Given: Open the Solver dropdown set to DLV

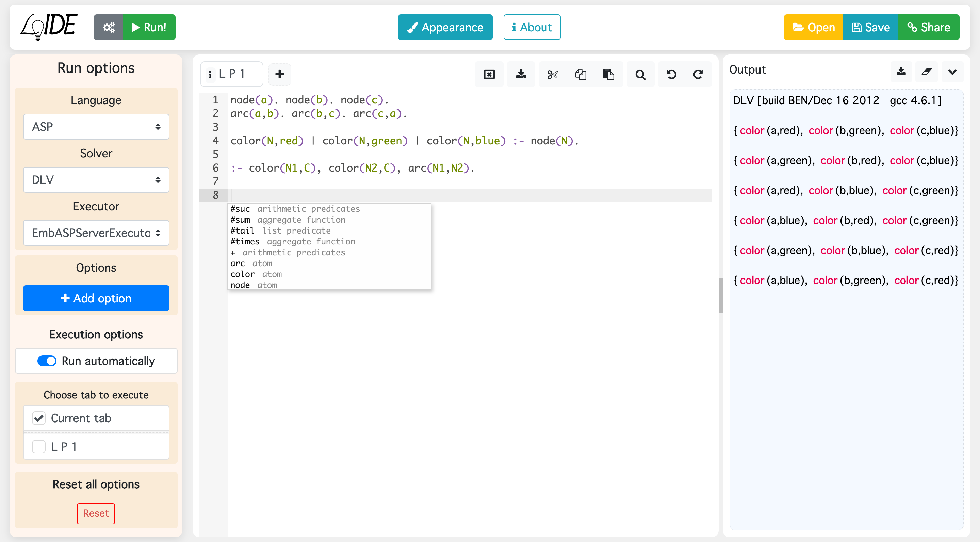Looking at the screenshot, I should tap(96, 180).
